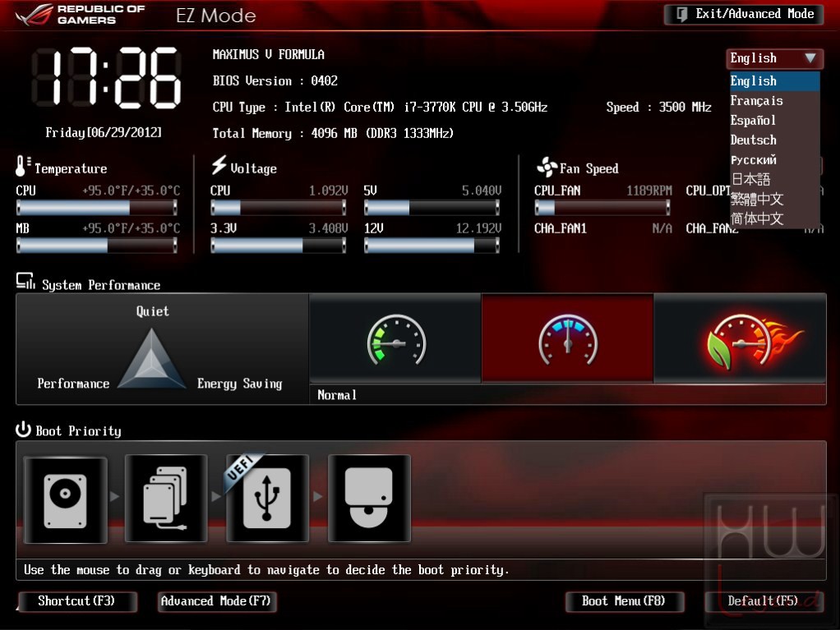Click the Performance label by the triangle
The image size is (840, 630).
pos(73,384)
